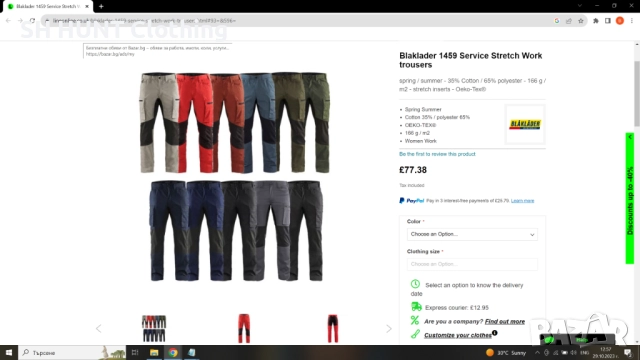Click 'Find out more' company link
The width and height of the screenshot is (640, 360).
pyautogui.click(x=504, y=322)
